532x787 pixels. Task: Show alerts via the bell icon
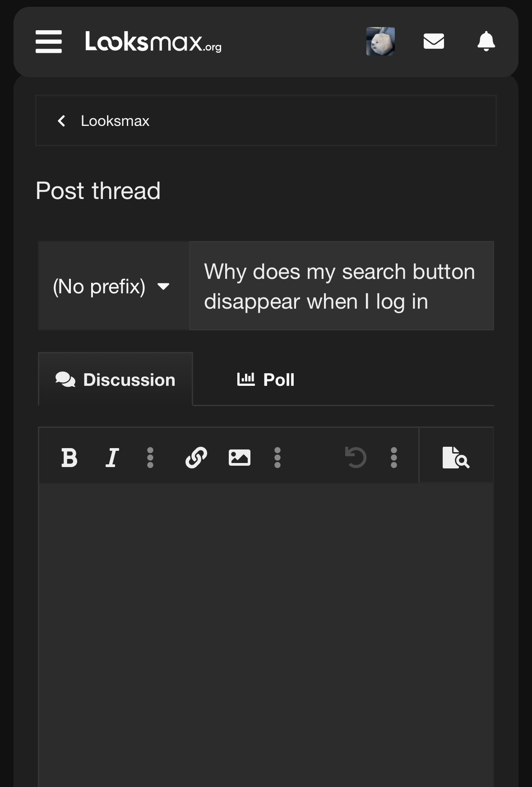pyautogui.click(x=486, y=42)
